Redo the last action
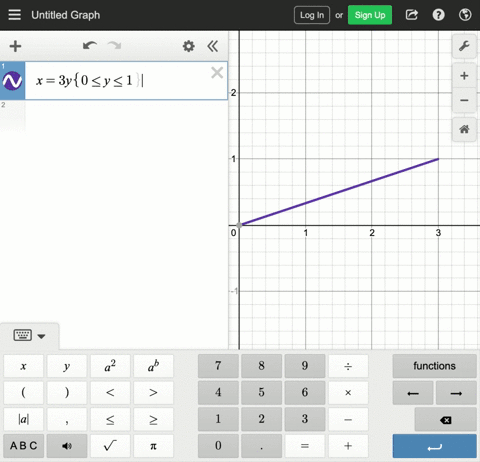 (x=114, y=46)
